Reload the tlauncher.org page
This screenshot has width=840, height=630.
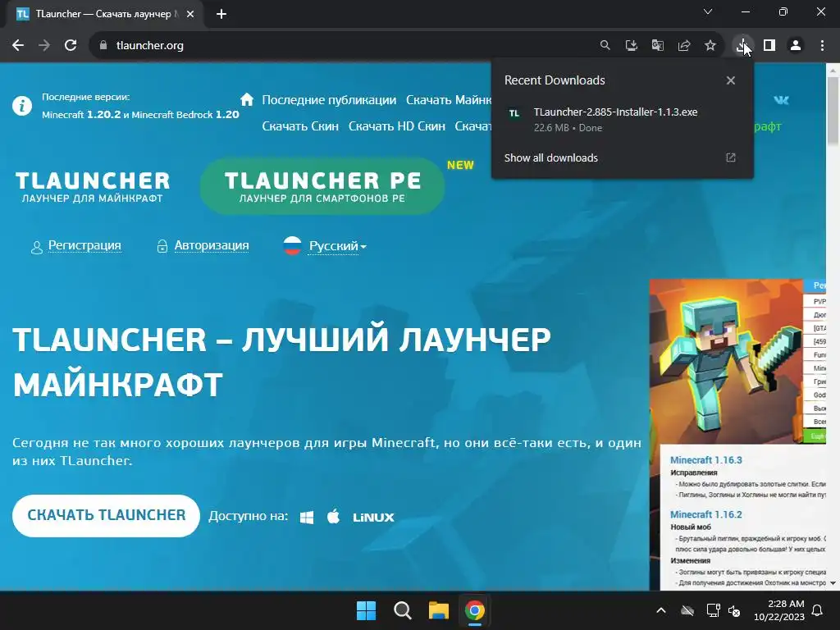tap(71, 46)
